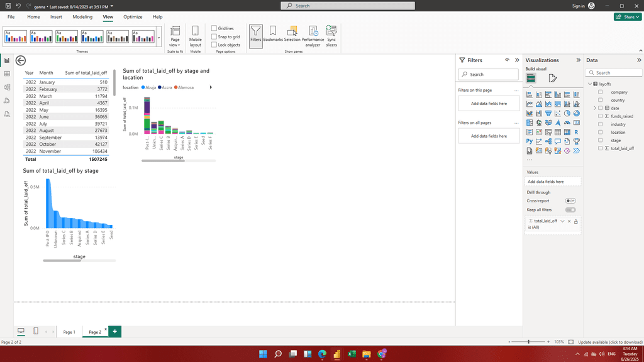Expand the themes gallery dropdown
The width and height of the screenshot is (644, 362).
click(159, 38)
